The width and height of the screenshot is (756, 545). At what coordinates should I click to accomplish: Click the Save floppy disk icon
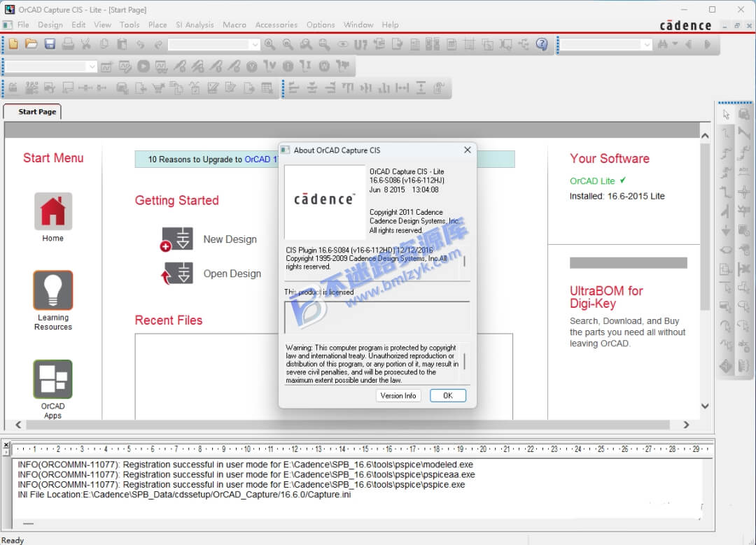pos(50,44)
